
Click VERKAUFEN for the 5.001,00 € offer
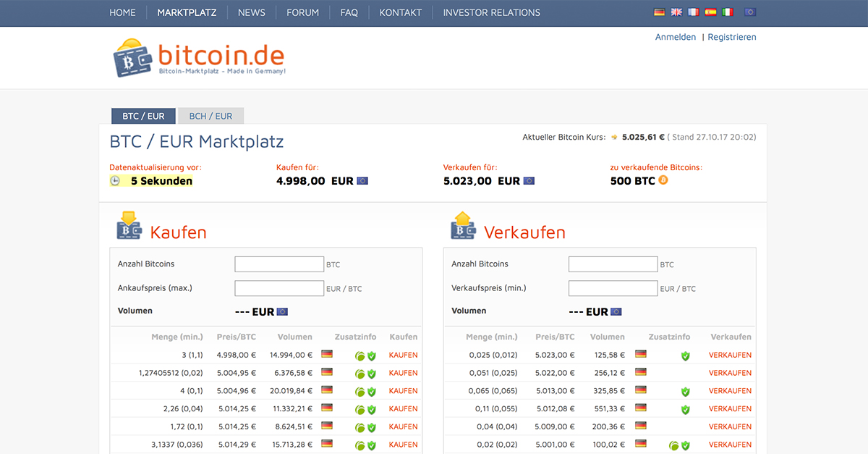731,445
